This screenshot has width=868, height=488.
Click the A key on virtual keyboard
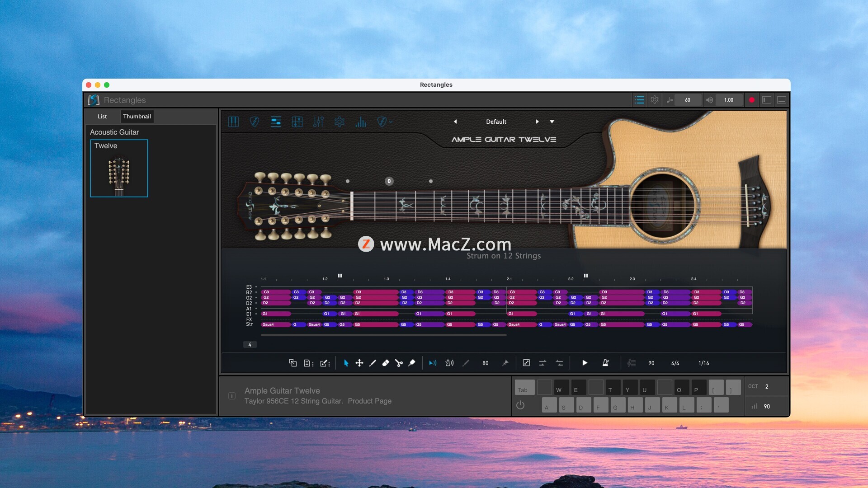[x=549, y=405]
